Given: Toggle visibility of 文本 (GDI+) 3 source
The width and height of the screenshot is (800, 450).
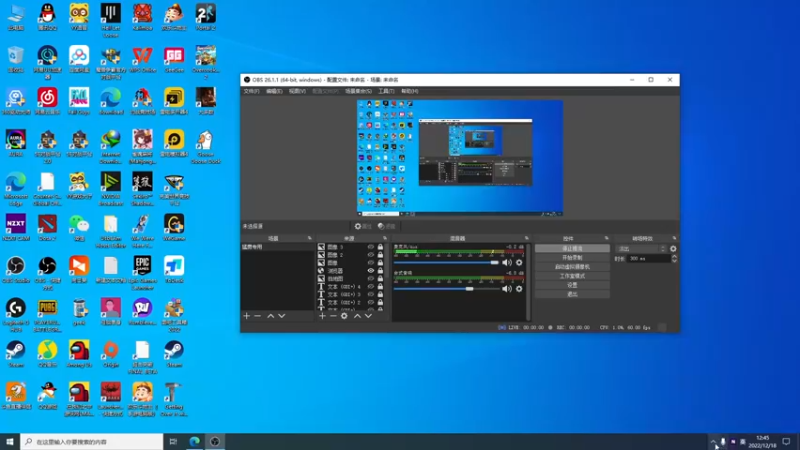Looking at the screenshot, I should pyautogui.click(x=371, y=294).
